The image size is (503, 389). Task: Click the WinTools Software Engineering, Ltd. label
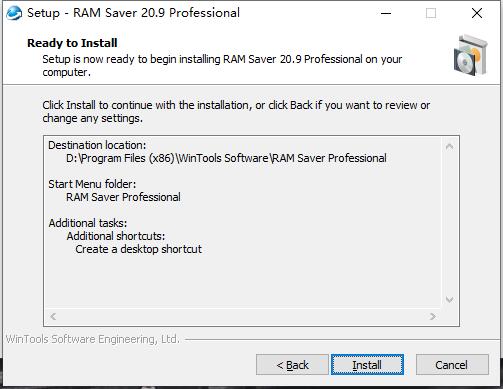point(93,339)
